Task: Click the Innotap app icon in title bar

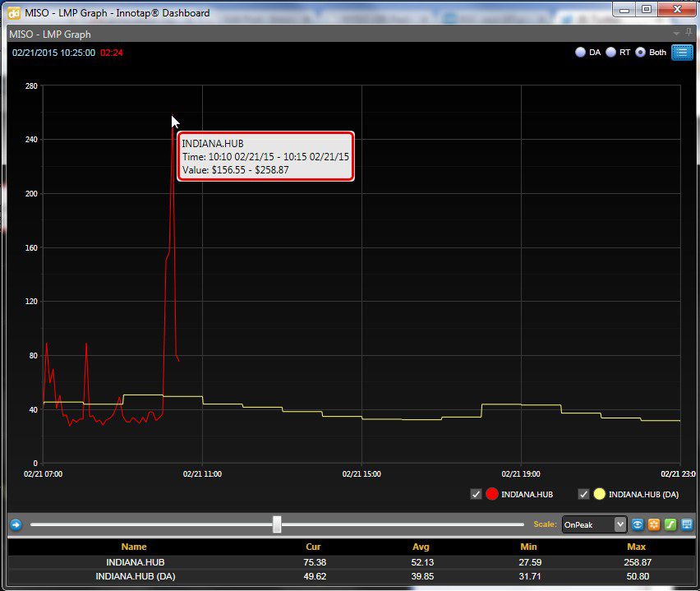Action: pos(14,13)
